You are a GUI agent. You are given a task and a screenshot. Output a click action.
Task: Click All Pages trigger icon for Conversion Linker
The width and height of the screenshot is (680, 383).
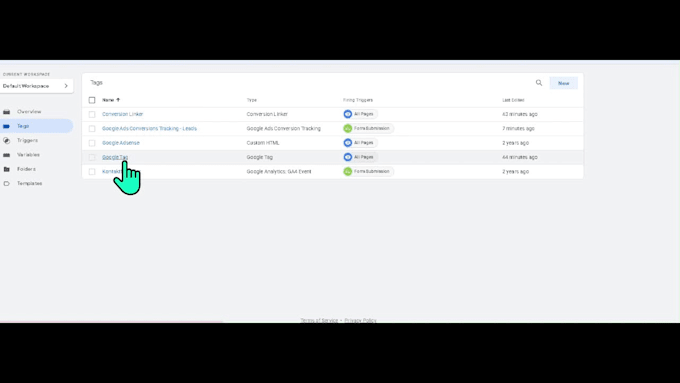point(348,114)
